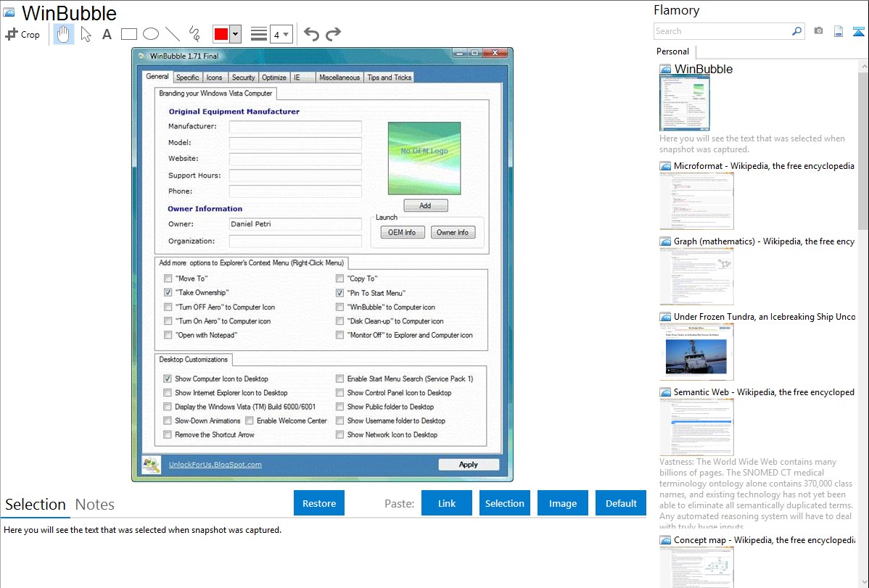Viewport: 869px width, 588px height.
Task: Pick the rectangle shape tool
Action: click(129, 34)
